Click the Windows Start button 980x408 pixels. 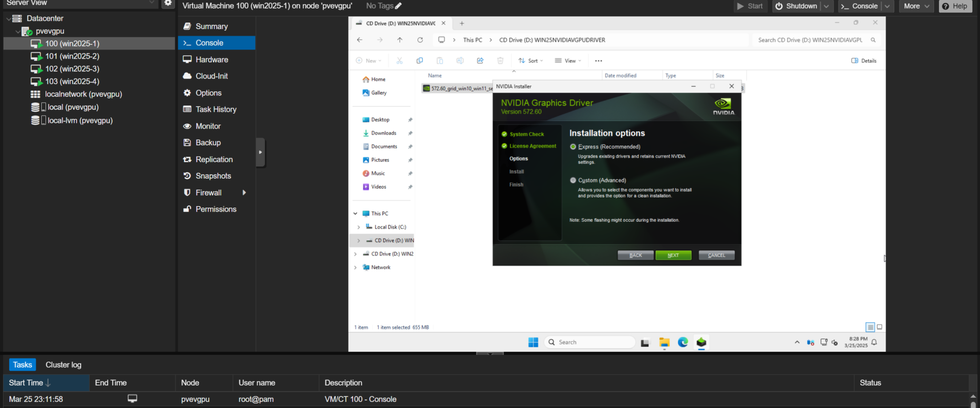[x=533, y=342]
